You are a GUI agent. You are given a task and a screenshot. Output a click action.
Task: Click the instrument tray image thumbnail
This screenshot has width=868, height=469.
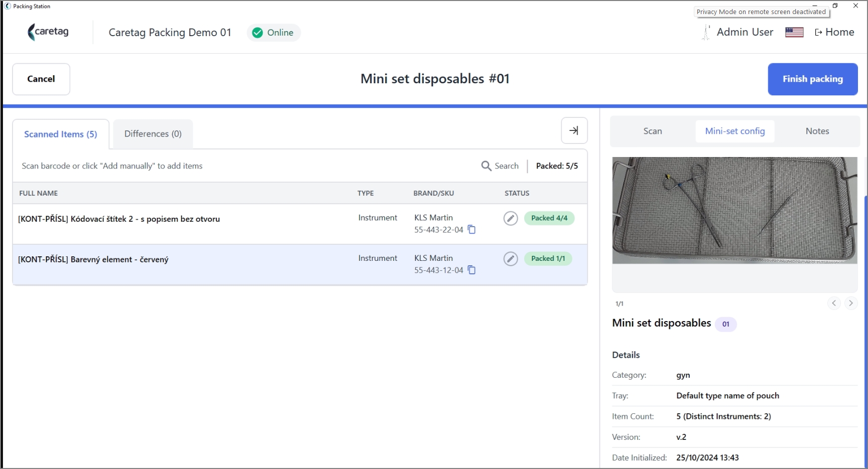point(734,211)
